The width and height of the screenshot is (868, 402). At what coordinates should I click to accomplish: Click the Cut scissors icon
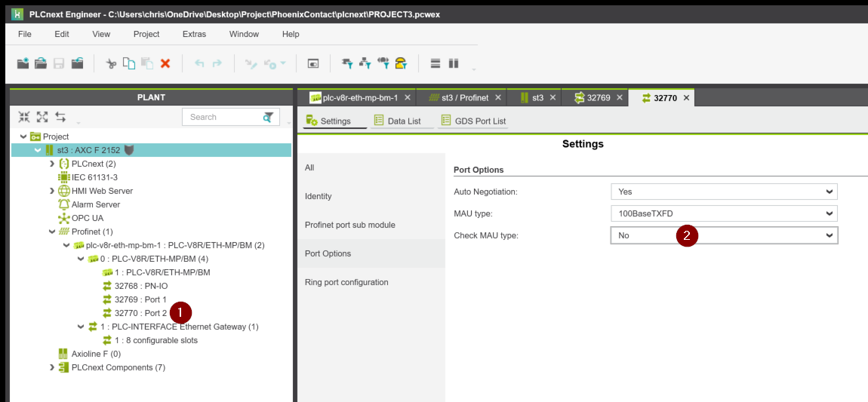pyautogui.click(x=111, y=64)
